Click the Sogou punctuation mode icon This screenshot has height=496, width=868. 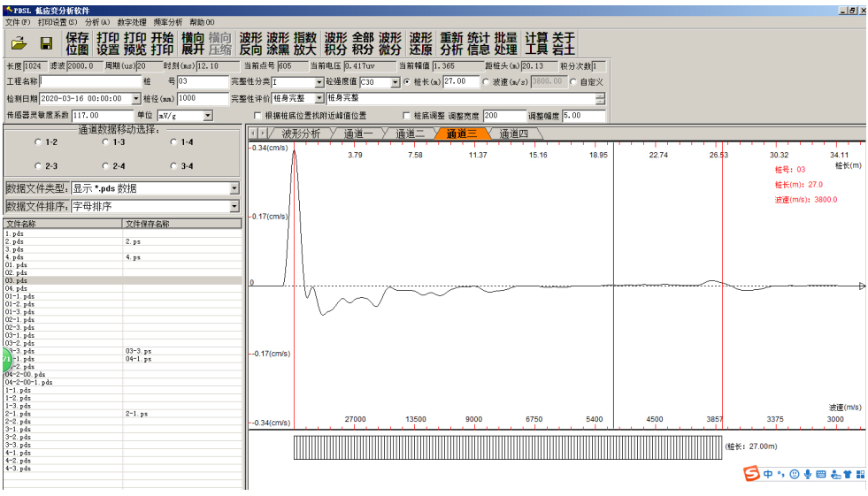pyautogui.click(x=780, y=474)
